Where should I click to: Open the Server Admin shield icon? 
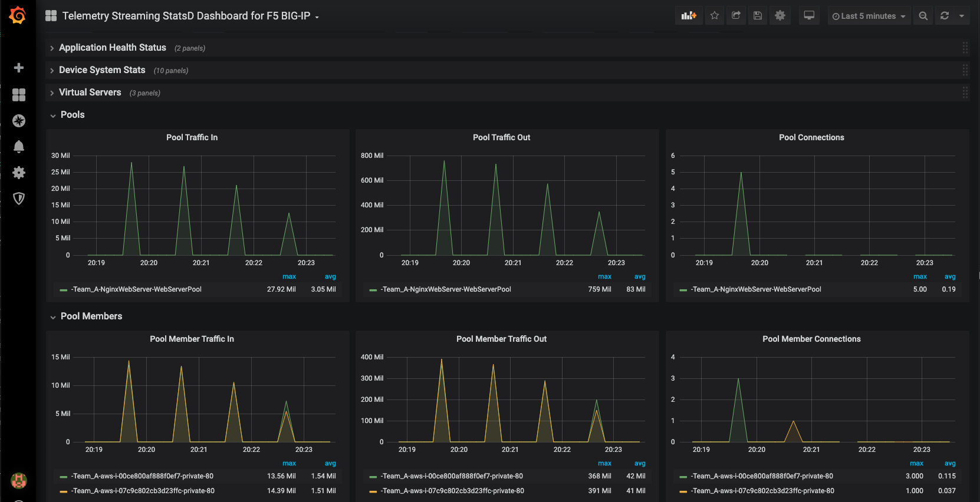point(19,199)
